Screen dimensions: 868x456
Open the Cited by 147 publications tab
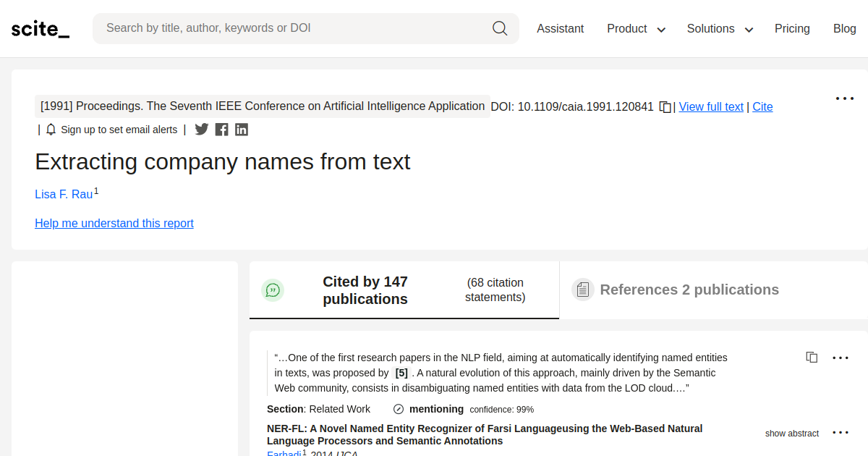click(365, 290)
